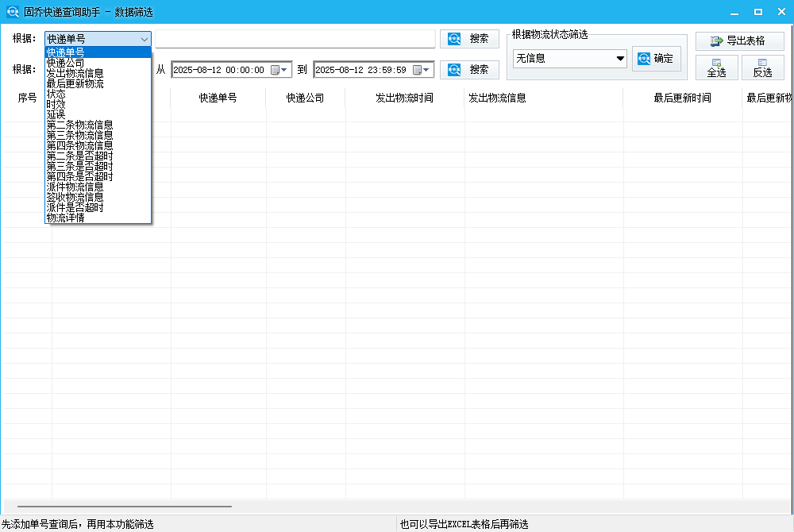Click the date-range 搜索 search button
Viewport: 794px width, 532px height.
[x=469, y=70]
